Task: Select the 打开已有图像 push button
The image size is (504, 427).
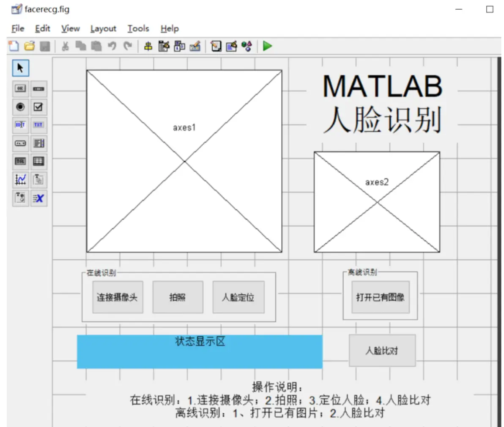Action: (380, 297)
